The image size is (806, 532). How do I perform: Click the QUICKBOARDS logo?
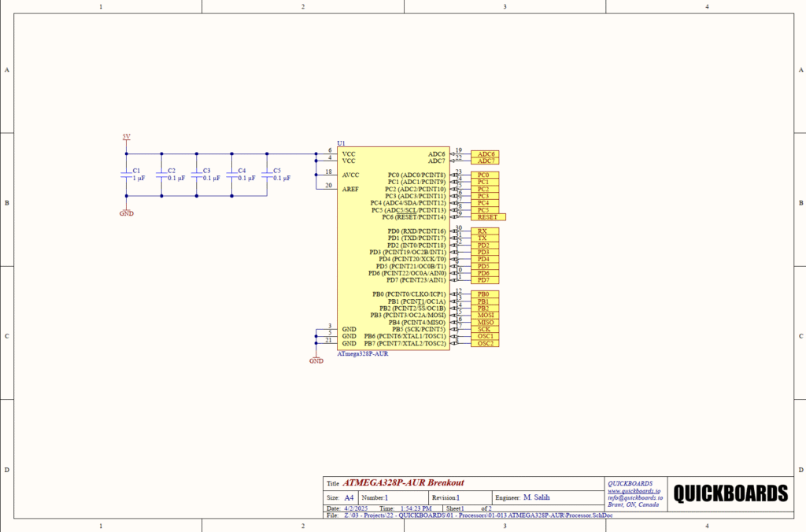730,493
